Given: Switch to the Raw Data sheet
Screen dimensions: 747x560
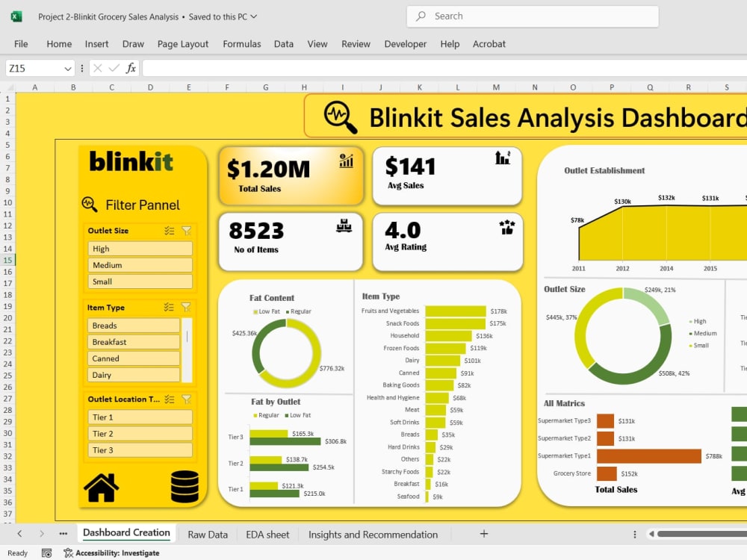Looking at the screenshot, I should (208, 535).
